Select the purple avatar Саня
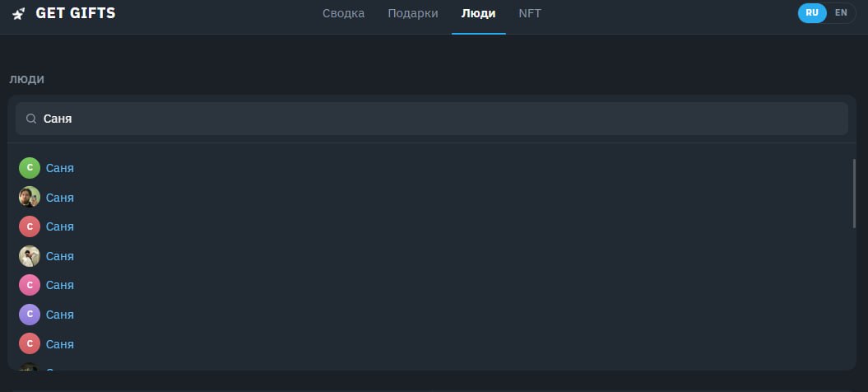 tap(30, 315)
